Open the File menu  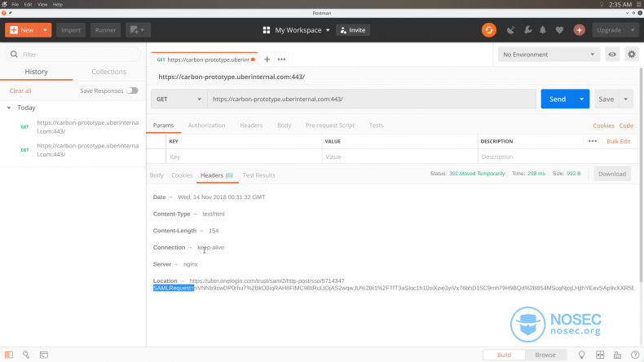tap(15, 5)
